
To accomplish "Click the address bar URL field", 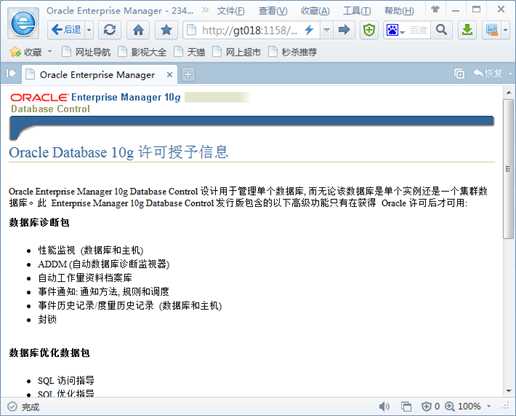I will (249, 31).
